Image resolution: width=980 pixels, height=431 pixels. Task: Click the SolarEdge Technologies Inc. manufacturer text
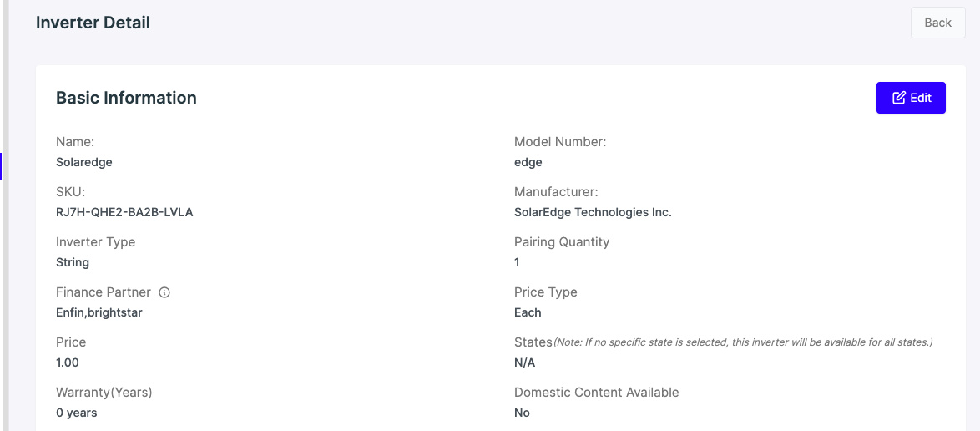(593, 212)
